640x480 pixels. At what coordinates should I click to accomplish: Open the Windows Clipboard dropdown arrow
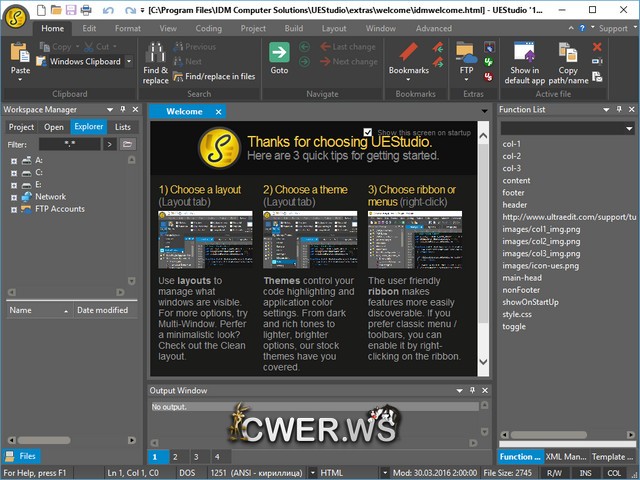(x=129, y=62)
